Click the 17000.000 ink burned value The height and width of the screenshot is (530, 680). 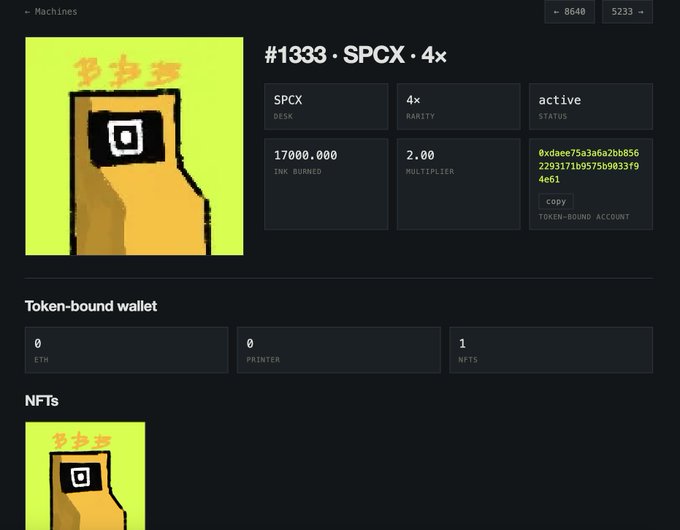click(305, 155)
